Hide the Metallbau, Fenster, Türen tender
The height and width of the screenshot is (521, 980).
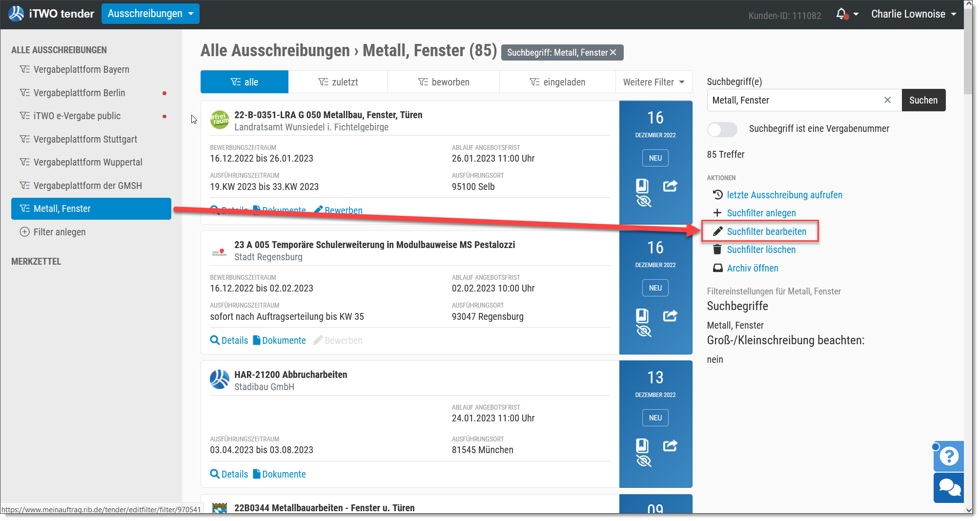(x=644, y=201)
